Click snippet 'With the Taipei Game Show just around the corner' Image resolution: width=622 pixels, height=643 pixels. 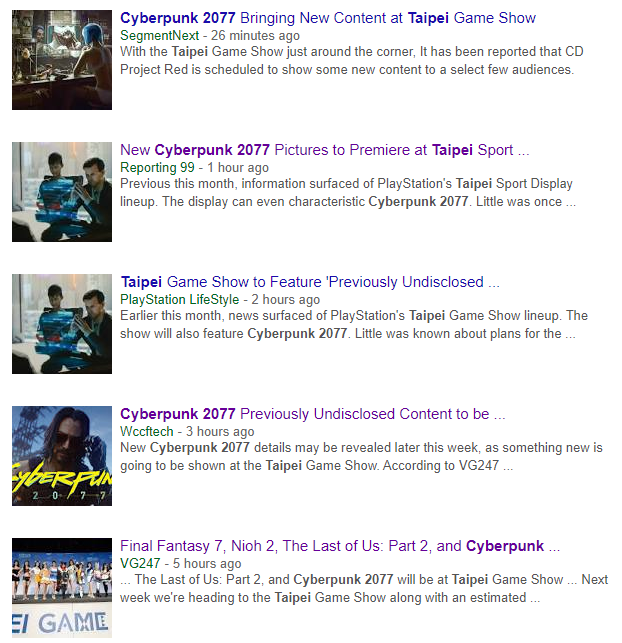351,61
